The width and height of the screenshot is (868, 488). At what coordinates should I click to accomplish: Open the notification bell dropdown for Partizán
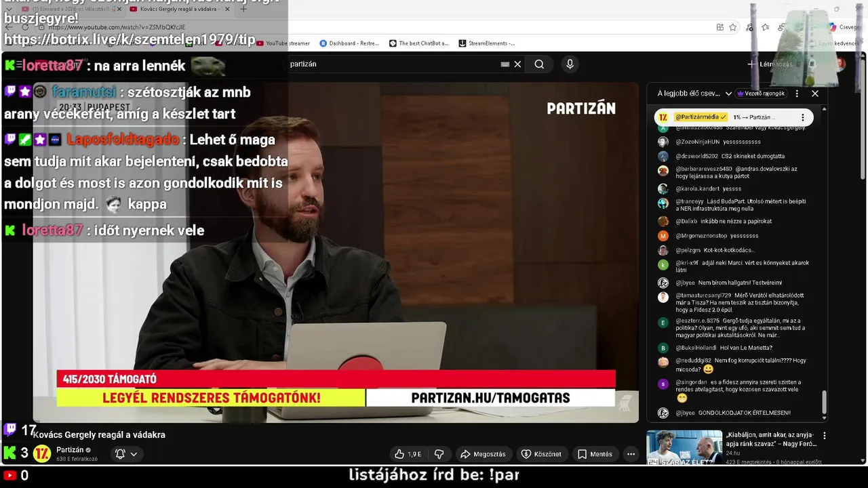pos(126,454)
